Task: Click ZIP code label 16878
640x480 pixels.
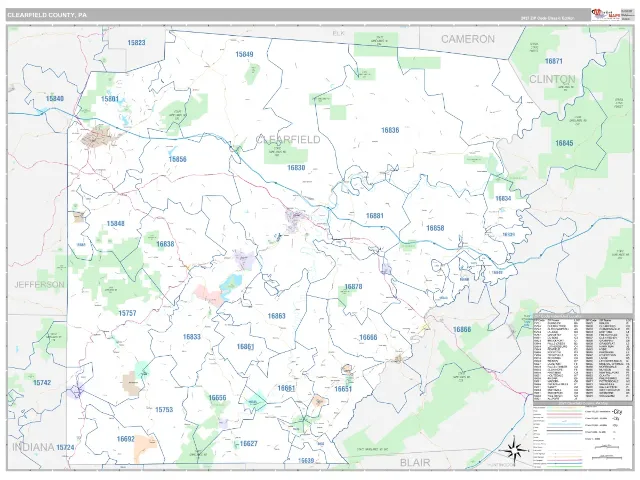Action: [353, 287]
